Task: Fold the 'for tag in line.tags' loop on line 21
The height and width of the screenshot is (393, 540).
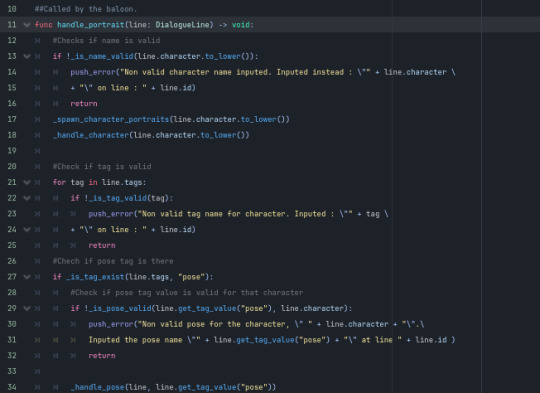Action: point(27,182)
